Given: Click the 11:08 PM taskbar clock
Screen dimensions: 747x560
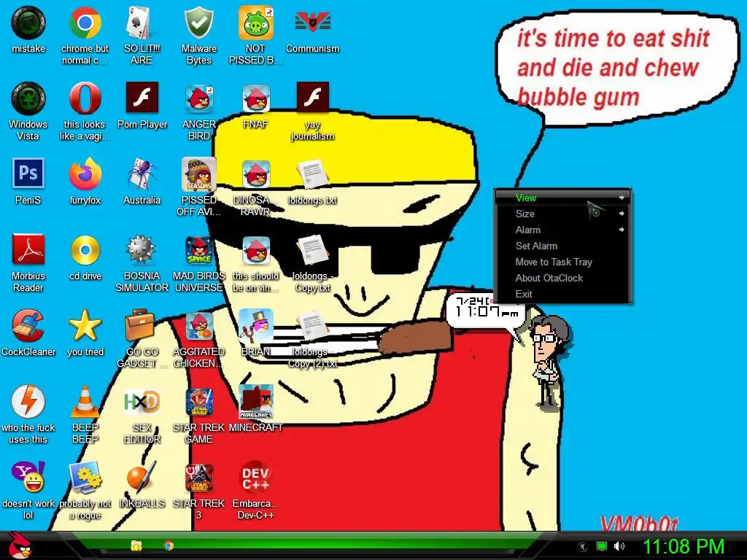Looking at the screenshot, I should [684, 546].
